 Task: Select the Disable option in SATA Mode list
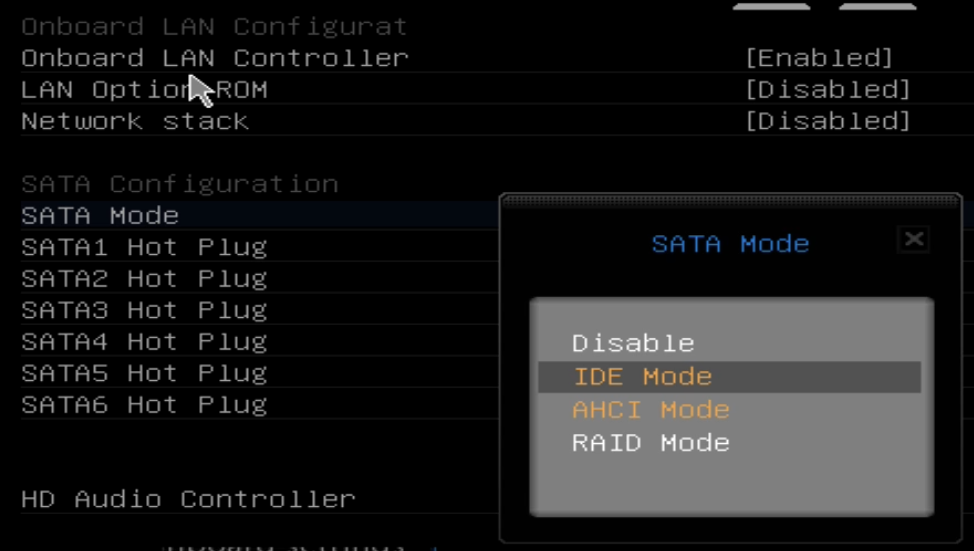coord(633,344)
